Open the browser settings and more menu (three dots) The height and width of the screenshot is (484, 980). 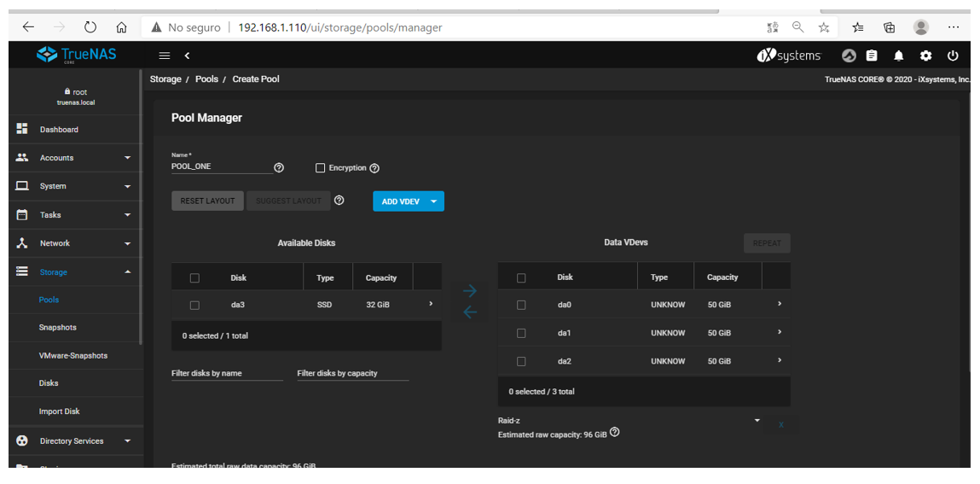953,27
